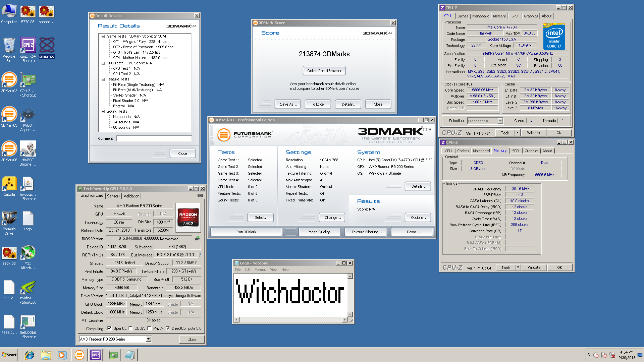The image size is (644, 362).
Task: Switch to Caches tab in top CPU-Z
Action: (x=462, y=16)
